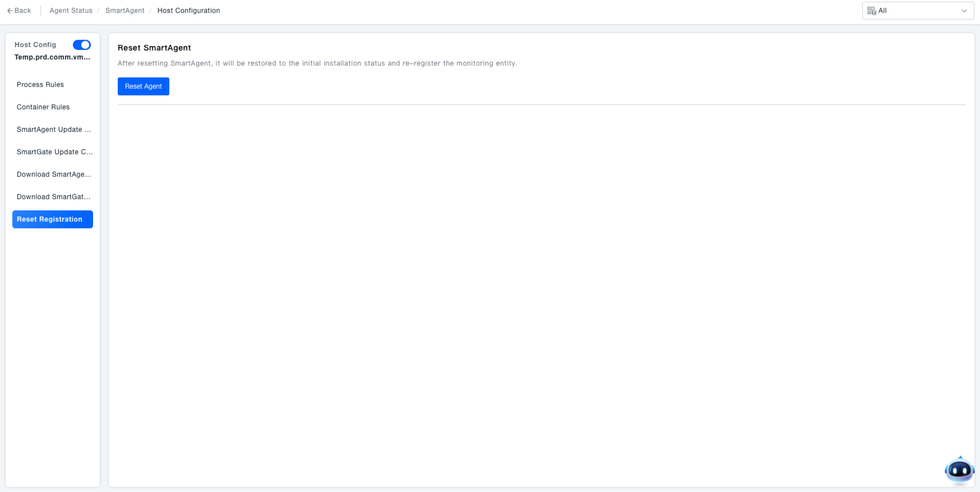Go to Agent Status breadcrumb
Image resolution: width=980 pixels, height=492 pixels.
[x=71, y=11]
